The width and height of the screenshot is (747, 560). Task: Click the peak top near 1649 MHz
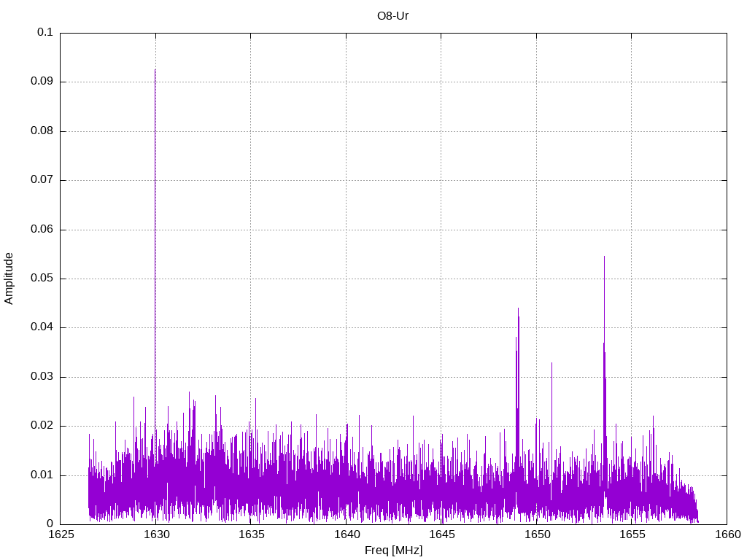[518, 309]
